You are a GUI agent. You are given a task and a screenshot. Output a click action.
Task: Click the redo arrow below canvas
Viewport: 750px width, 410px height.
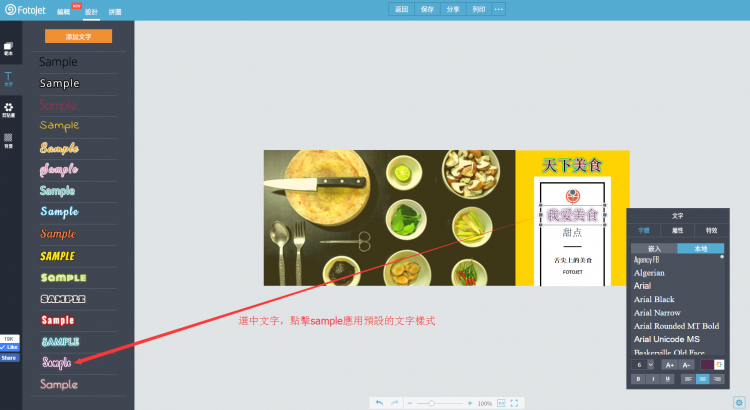394,402
